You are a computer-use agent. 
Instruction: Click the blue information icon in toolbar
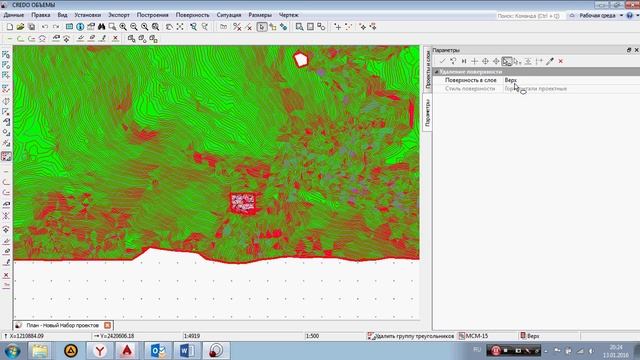tap(80, 27)
